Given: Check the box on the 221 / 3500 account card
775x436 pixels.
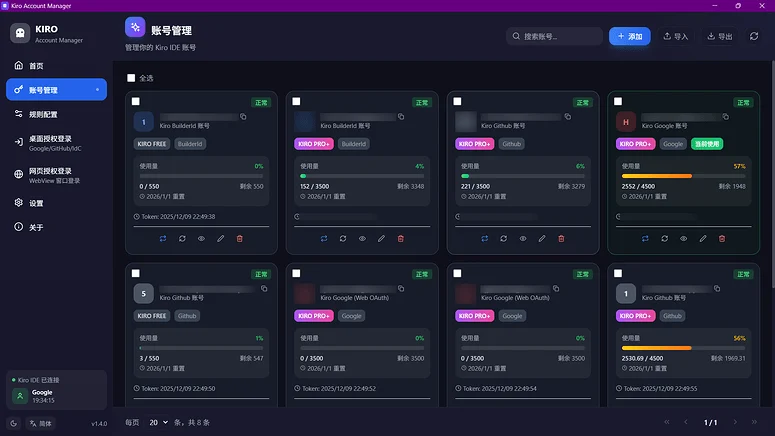Looking at the screenshot, I should 457,101.
